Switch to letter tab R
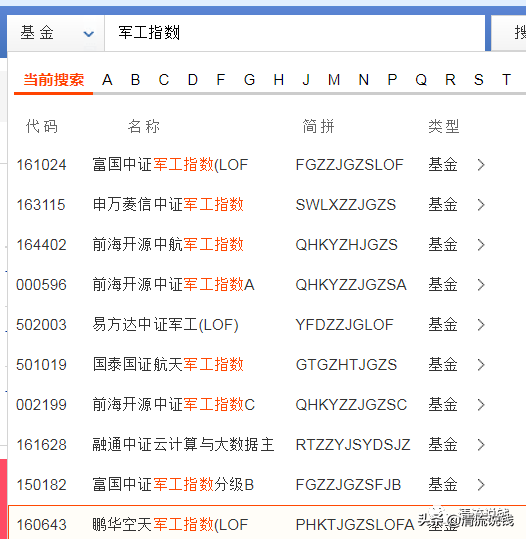Viewport: 526px width, 539px height. (450, 80)
